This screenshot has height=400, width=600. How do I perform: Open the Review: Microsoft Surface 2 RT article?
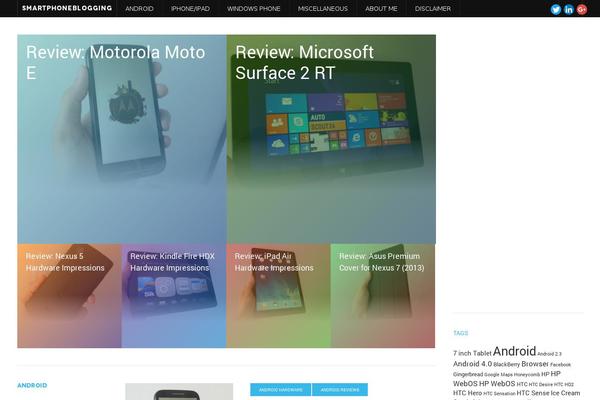(x=331, y=139)
